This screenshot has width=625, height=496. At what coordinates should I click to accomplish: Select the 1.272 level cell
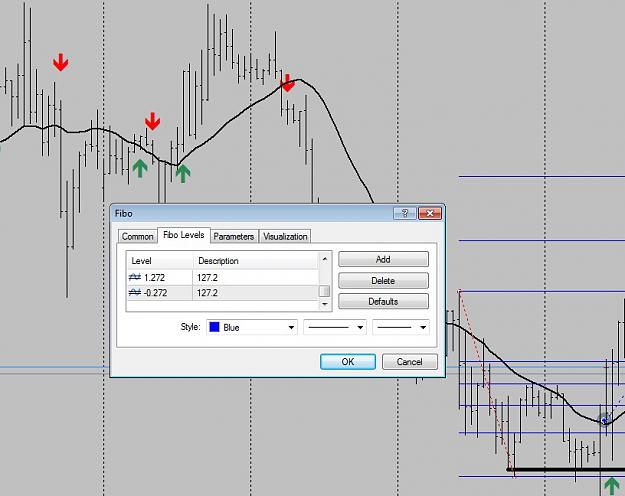tap(160, 278)
